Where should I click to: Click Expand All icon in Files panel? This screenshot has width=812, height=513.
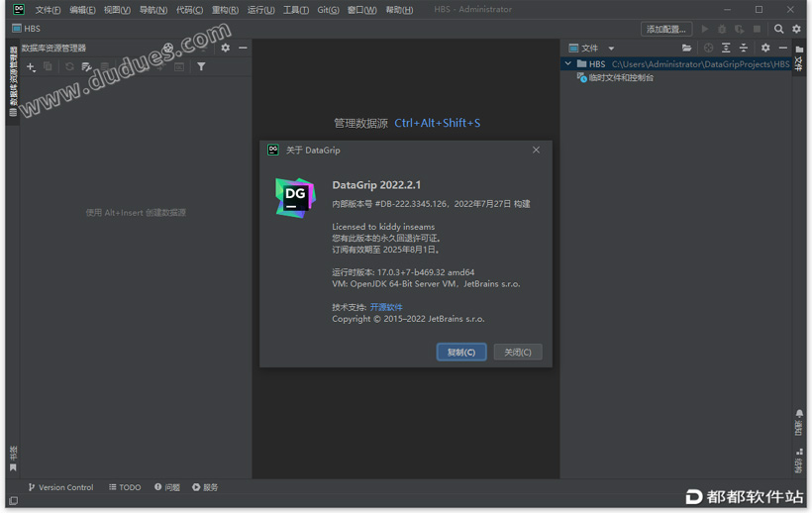[726, 49]
